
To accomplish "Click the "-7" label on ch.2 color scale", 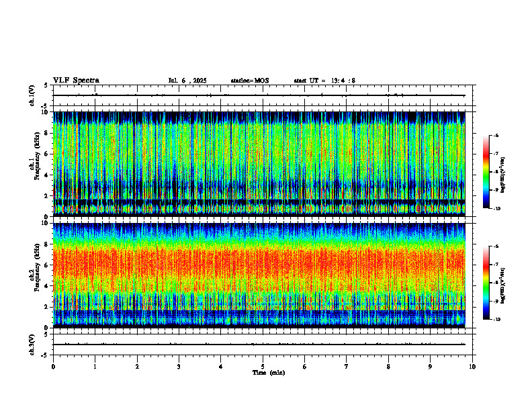I will (496, 265).
